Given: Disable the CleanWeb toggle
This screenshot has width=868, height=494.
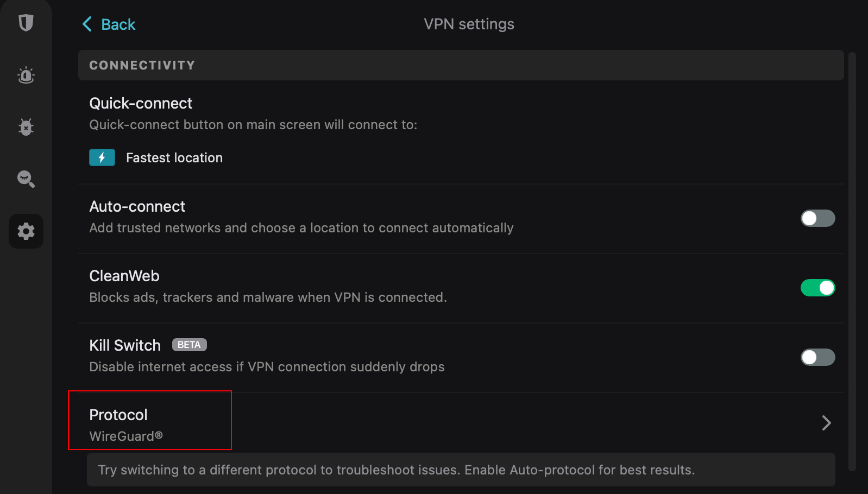Looking at the screenshot, I should [817, 288].
